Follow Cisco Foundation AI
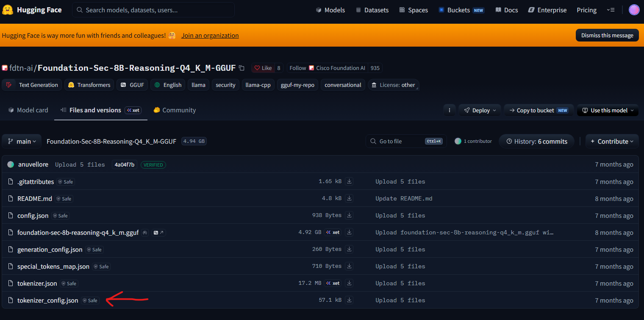The width and height of the screenshot is (644, 320). coord(298,68)
